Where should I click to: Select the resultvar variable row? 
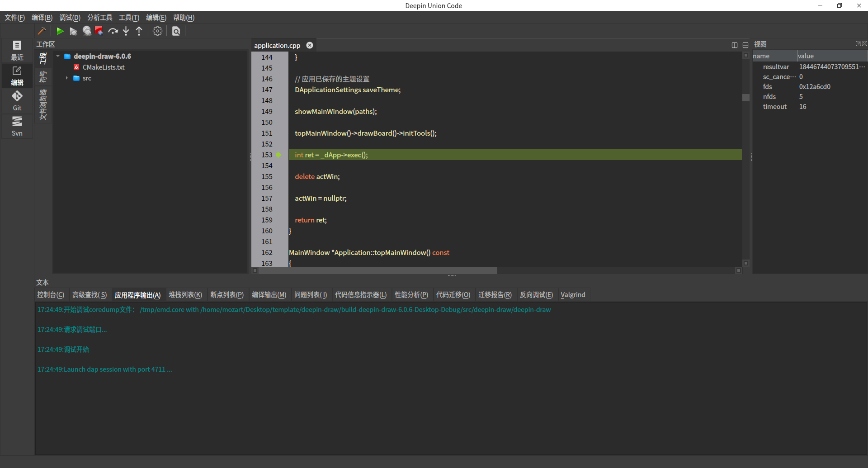click(810, 67)
